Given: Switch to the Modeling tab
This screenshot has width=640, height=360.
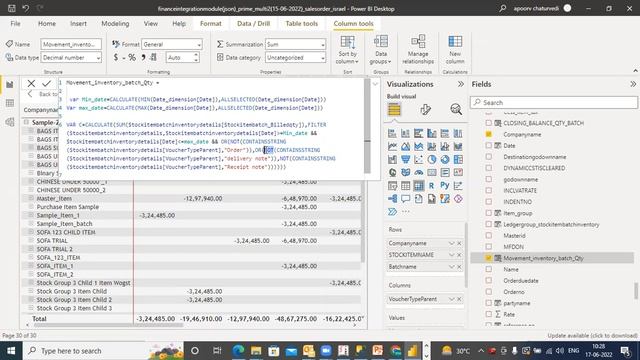Looking at the screenshot, I should (115, 24).
